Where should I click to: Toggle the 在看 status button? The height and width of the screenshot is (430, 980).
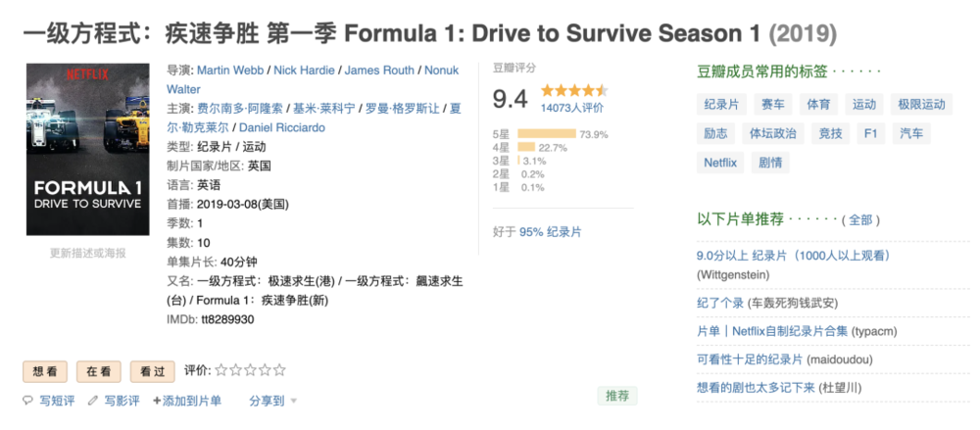click(x=98, y=371)
